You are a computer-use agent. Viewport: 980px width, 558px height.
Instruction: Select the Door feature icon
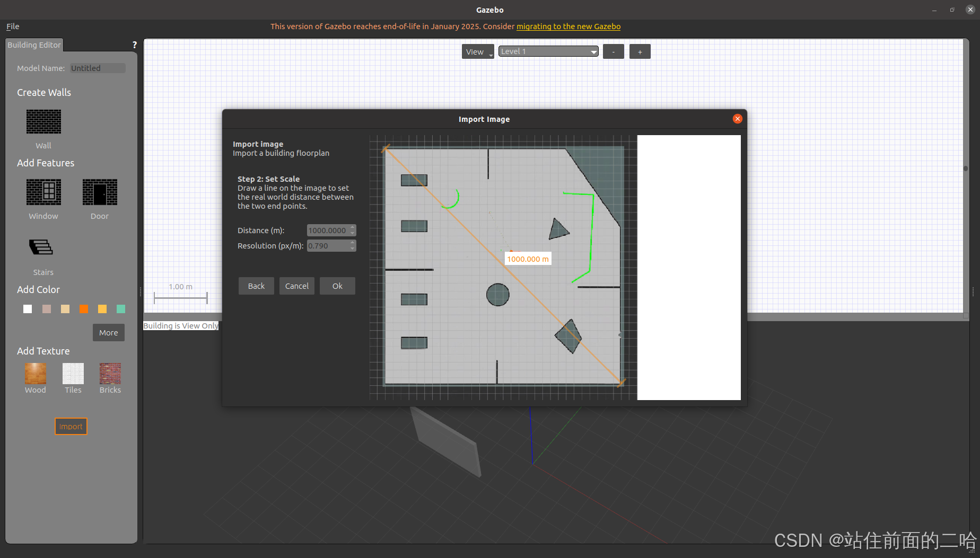coord(100,192)
